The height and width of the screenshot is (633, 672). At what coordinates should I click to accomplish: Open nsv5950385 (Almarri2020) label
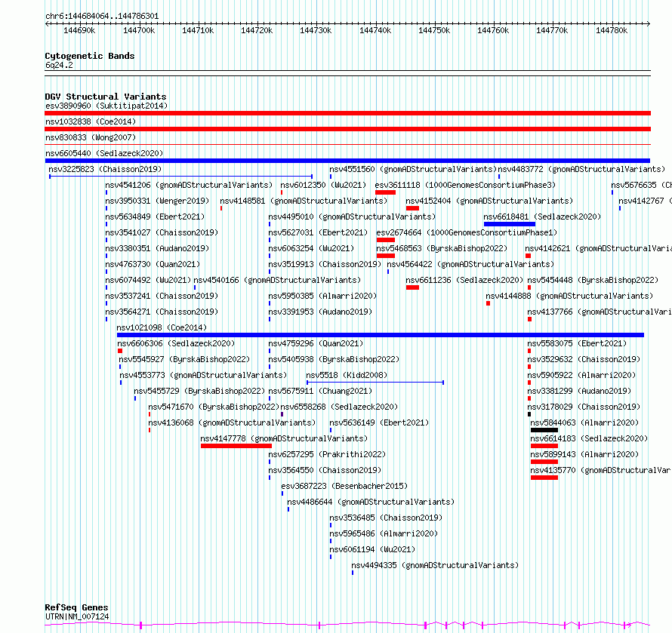coord(322,296)
